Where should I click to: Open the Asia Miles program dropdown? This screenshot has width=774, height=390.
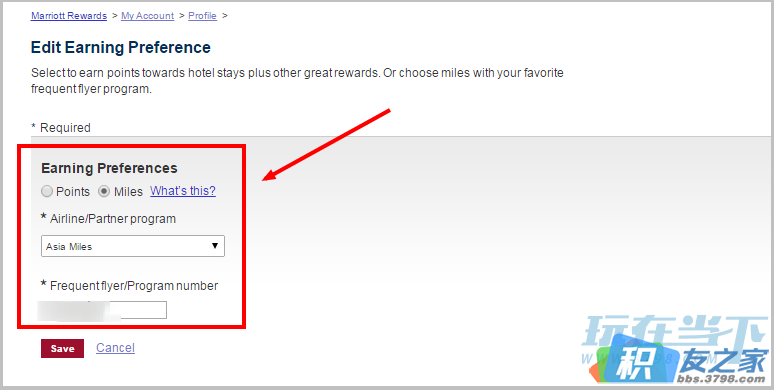coord(133,246)
